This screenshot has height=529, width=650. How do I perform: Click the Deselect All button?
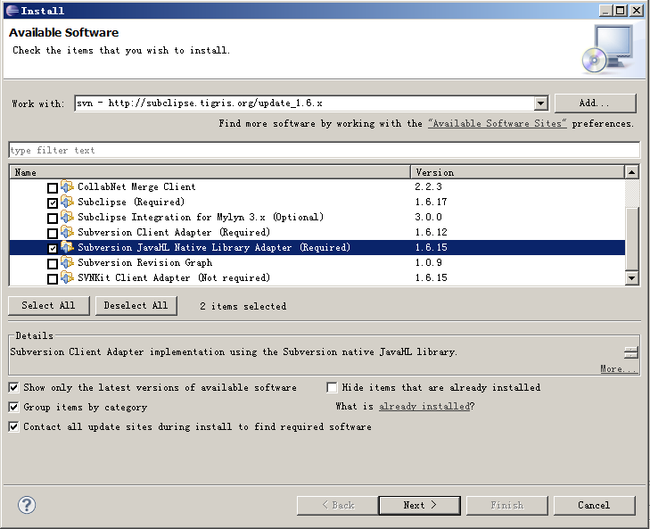tap(136, 306)
